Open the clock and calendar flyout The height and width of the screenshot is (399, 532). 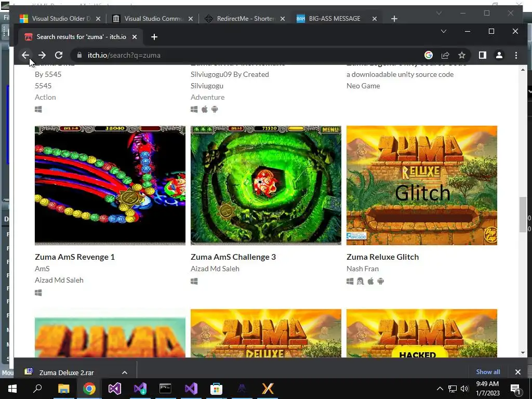click(x=487, y=389)
